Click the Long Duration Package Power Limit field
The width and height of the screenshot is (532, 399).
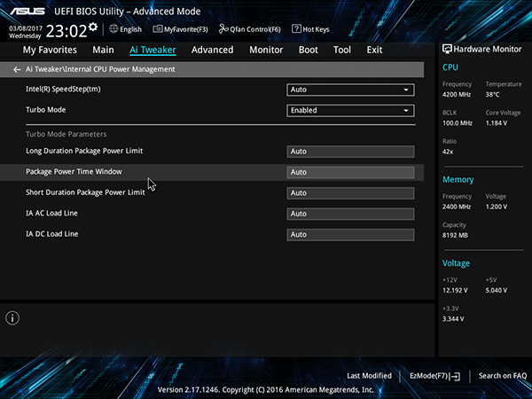point(350,152)
